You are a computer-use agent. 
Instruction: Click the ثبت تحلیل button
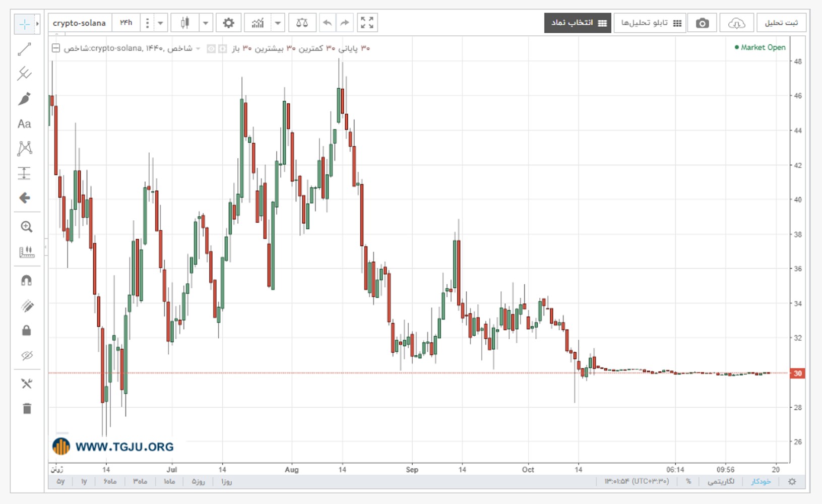click(781, 23)
